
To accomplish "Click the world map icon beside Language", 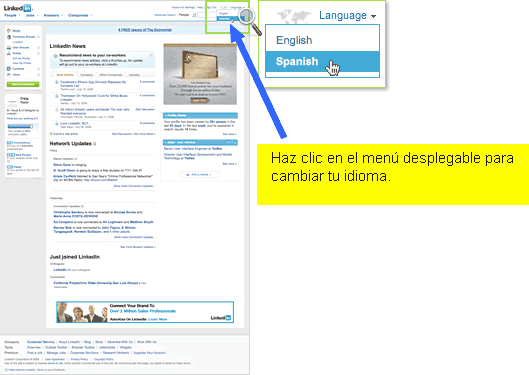I will (x=294, y=16).
